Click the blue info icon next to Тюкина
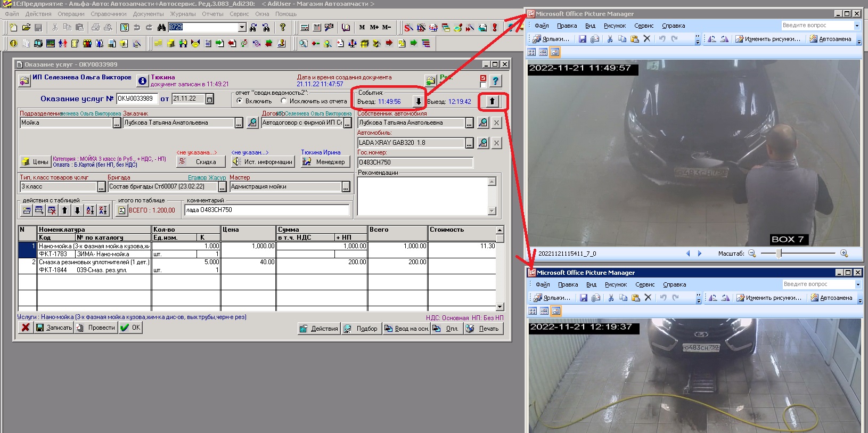This screenshot has height=433, width=868. coord(142,81)
